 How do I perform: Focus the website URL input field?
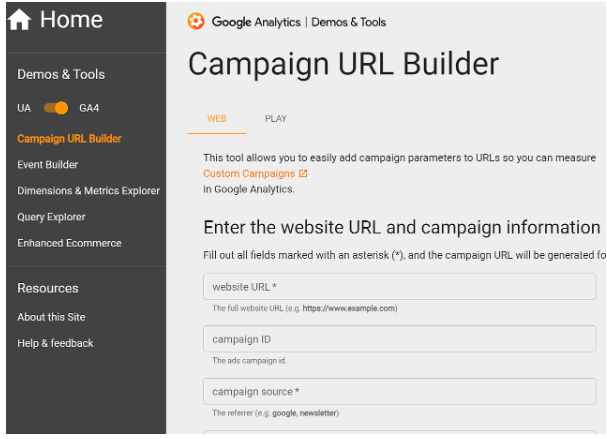[x=400, y=287]
